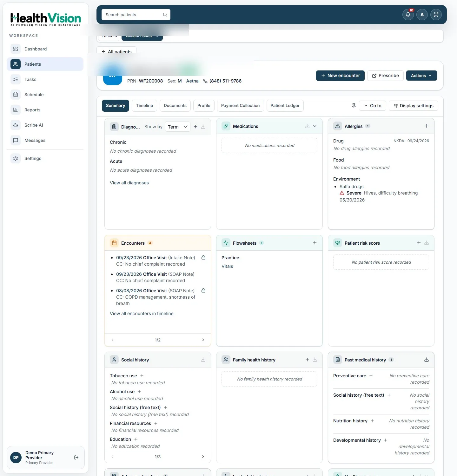This screenshot has height=476, width=457.
Task: Open the user avatar menu 'A'
Action: pyautogui.click(x=422, y=15)
